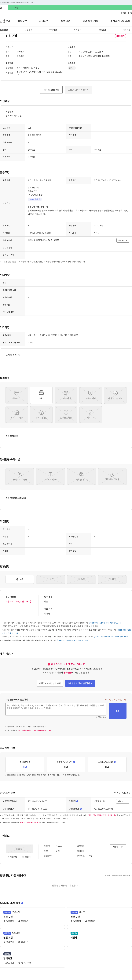Select the 직원대출제도 icon
Image resolution: width=132 pixels, height=980 pixels.
[41, 415]
